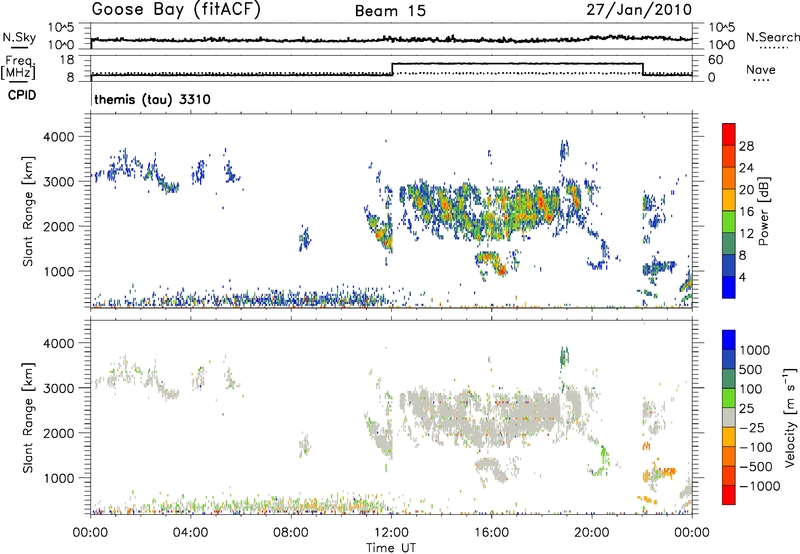Click Velocity panel 'Slant Range [km]' axis label

(x=28, y=417)
